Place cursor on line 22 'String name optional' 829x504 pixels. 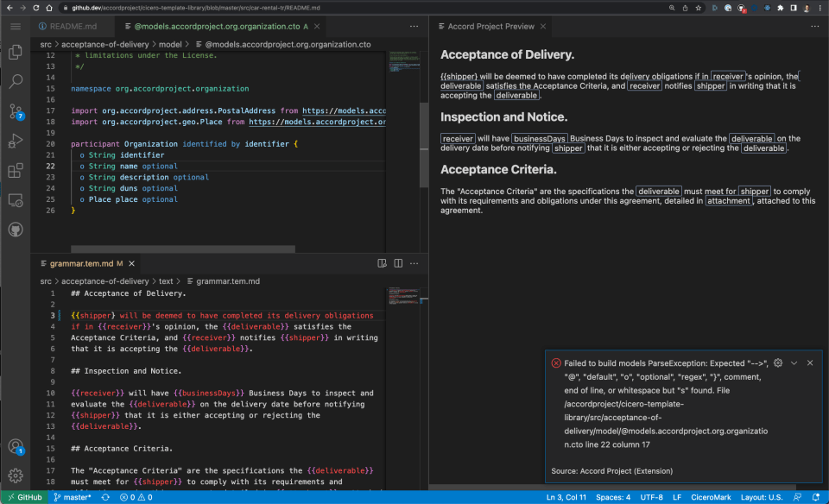click(x=133, y=166)
